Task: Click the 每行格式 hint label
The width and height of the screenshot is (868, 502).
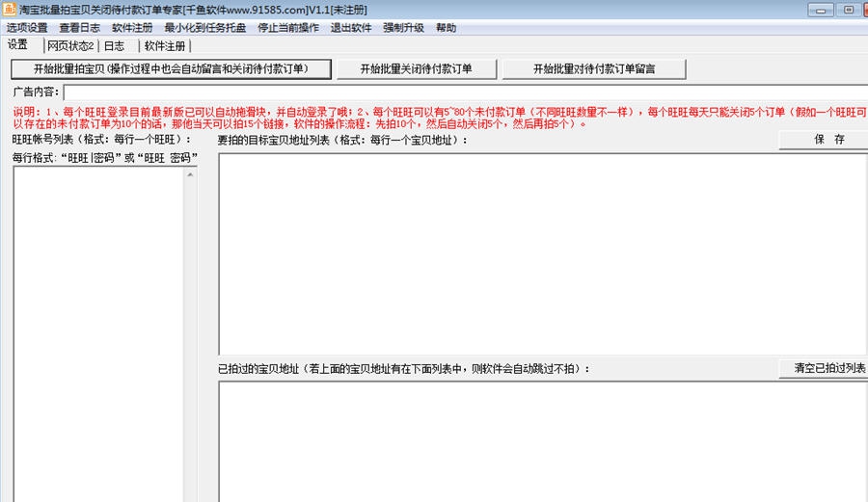Action: pos(105,158)
